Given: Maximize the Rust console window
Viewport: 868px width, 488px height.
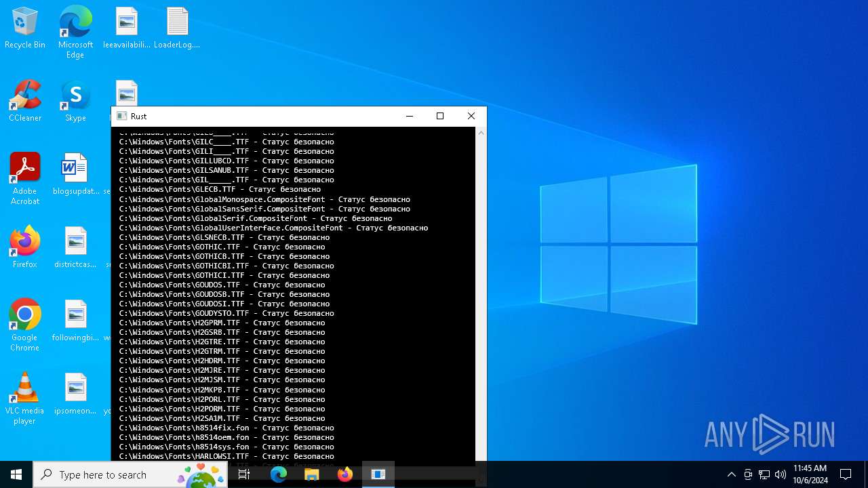Looking at the screenshot, I should coord(440,116).
